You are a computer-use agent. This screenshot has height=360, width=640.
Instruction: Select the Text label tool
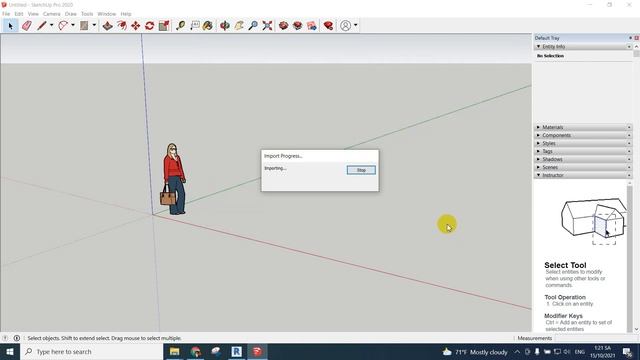coord(195,26)
